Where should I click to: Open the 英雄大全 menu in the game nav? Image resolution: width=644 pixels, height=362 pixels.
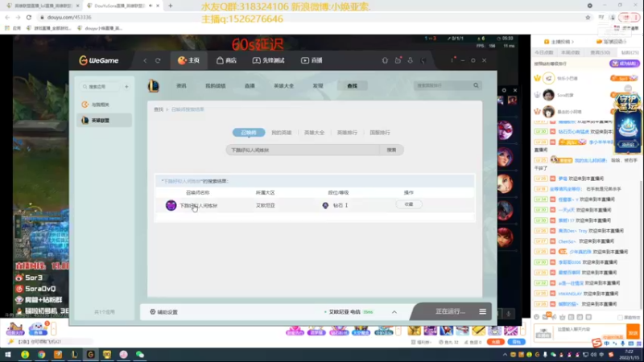(284, 86)
